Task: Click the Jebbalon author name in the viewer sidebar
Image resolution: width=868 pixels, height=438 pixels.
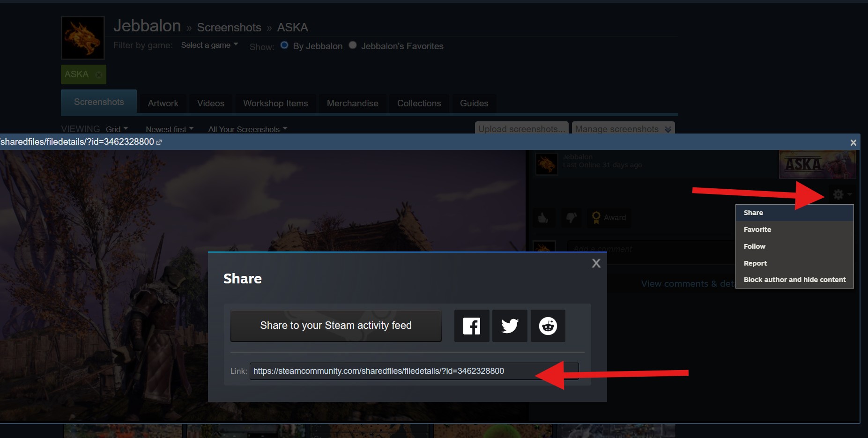Action: [578, 157]
